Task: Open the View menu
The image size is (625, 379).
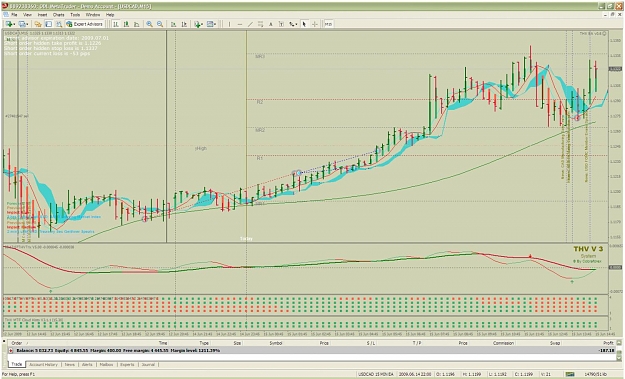Action: [x=27, y=15]
